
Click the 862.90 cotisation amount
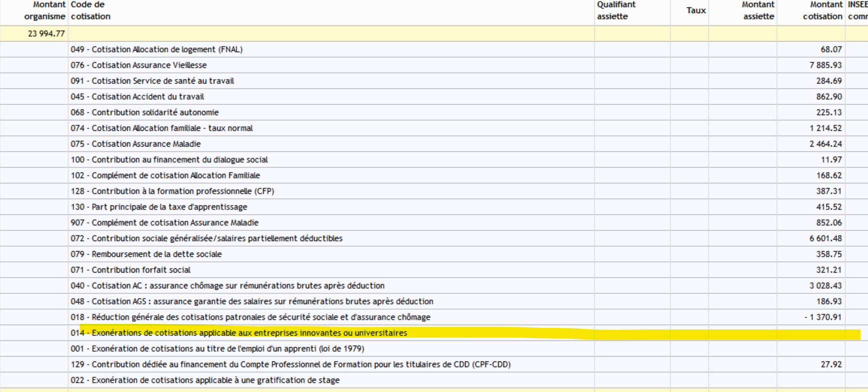[x=829, y=96]
